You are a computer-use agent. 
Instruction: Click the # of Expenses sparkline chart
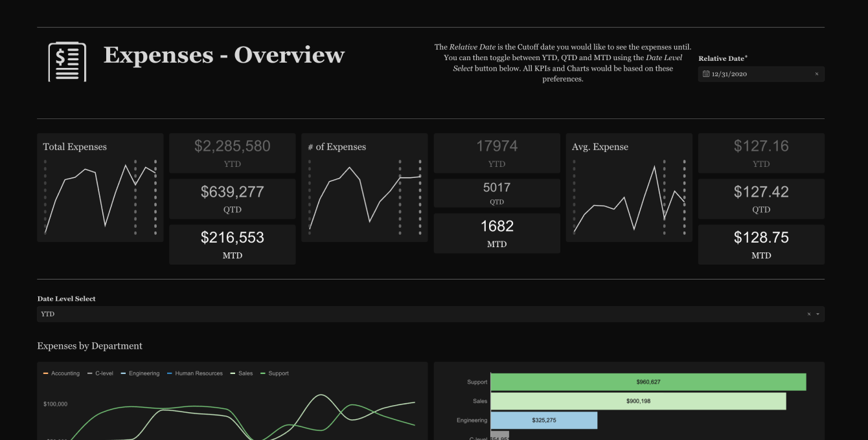click(x=365, y=197)
